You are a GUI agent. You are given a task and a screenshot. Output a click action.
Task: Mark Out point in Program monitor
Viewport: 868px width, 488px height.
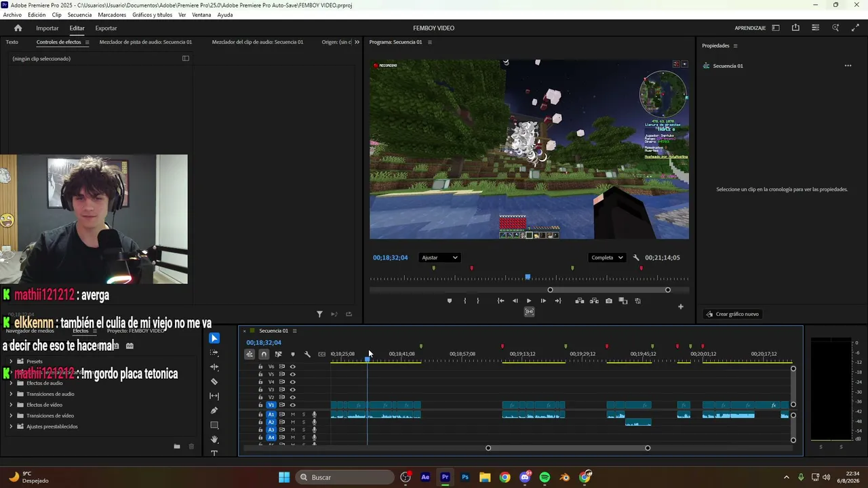click(477, 301)
